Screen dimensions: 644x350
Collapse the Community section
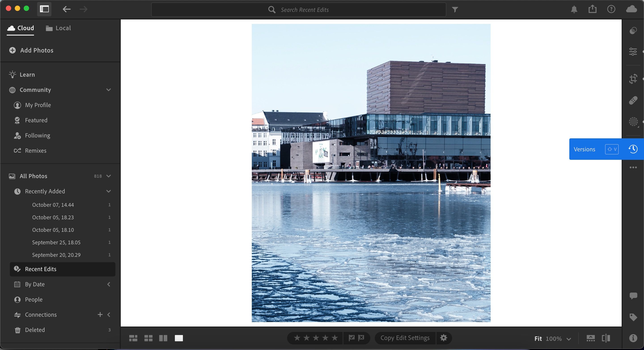pyautogui.click(x=108, y=90)
